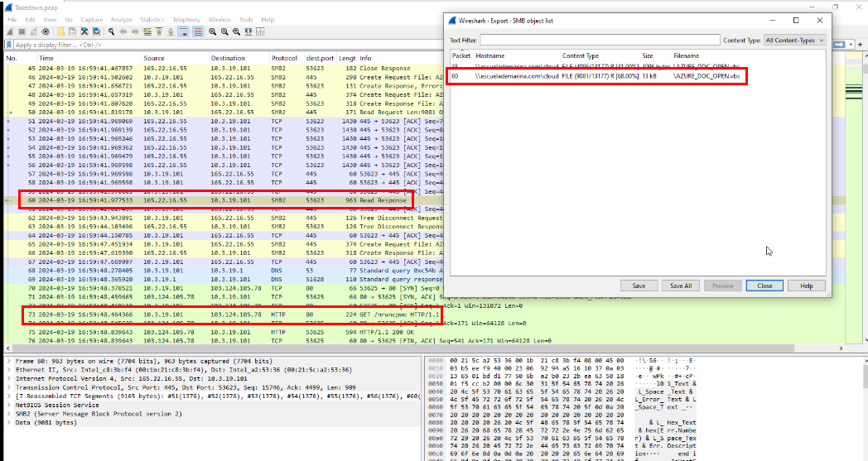Open the Analyze menu

tap(121, 19)
